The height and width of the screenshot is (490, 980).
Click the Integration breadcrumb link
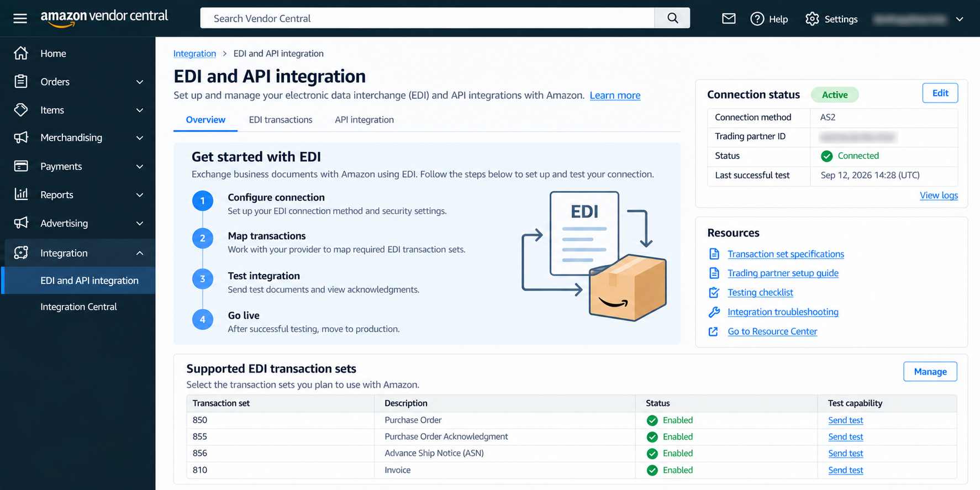[194, 53]
